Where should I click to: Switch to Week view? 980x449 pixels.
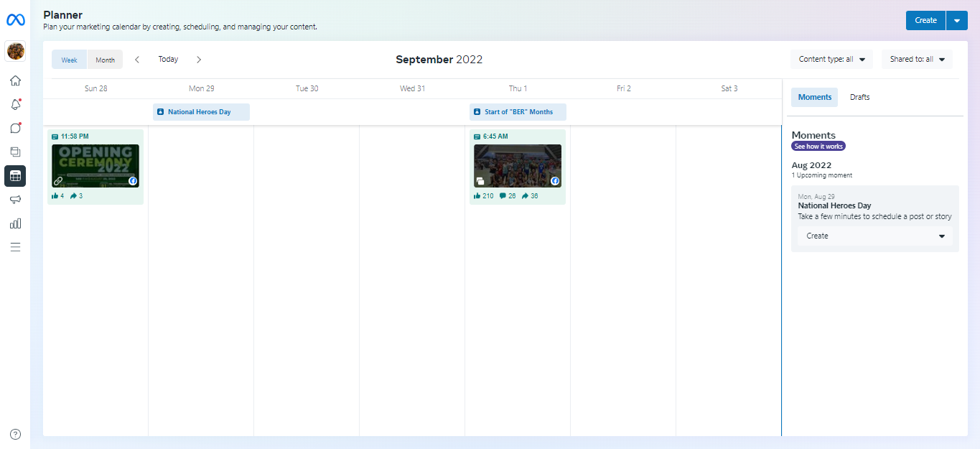click(70, 60)
